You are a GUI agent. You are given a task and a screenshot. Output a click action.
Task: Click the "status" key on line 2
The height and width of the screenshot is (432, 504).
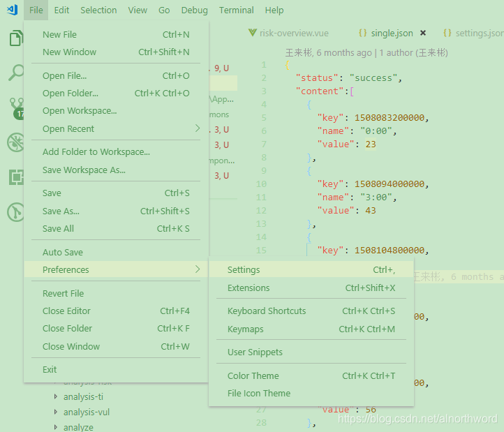pyautogui.click(x=317, y=78)
